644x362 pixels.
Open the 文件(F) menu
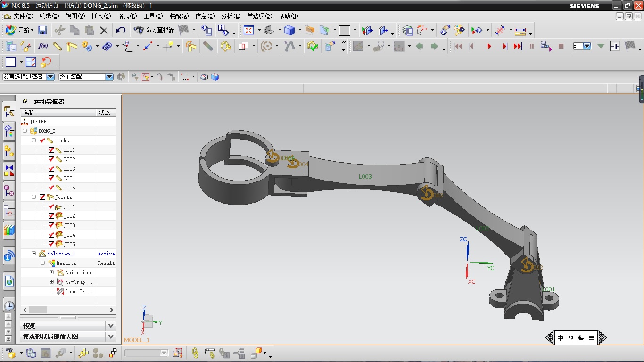[23, 16]
